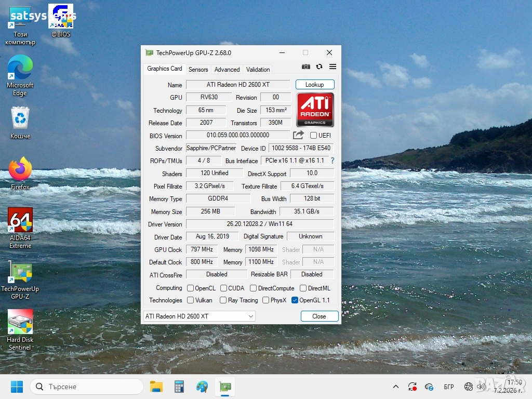
Task: Open the Advanced tab
Action: (227, 69)
